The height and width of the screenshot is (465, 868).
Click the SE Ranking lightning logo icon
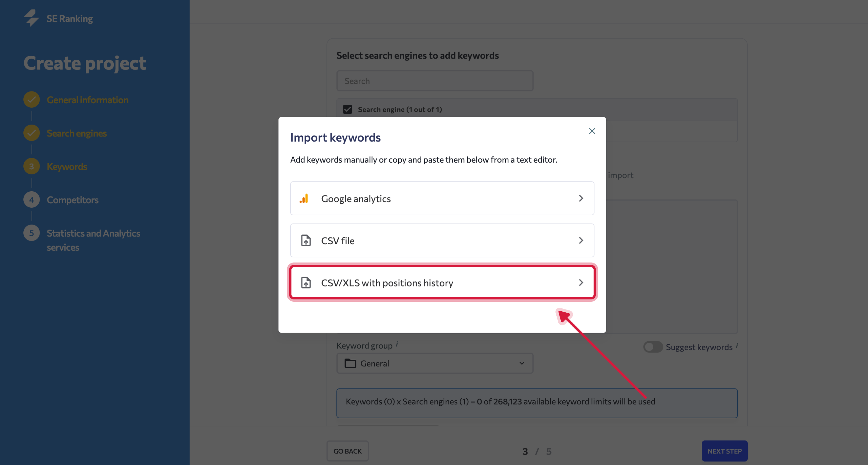[x=31, y=18]
